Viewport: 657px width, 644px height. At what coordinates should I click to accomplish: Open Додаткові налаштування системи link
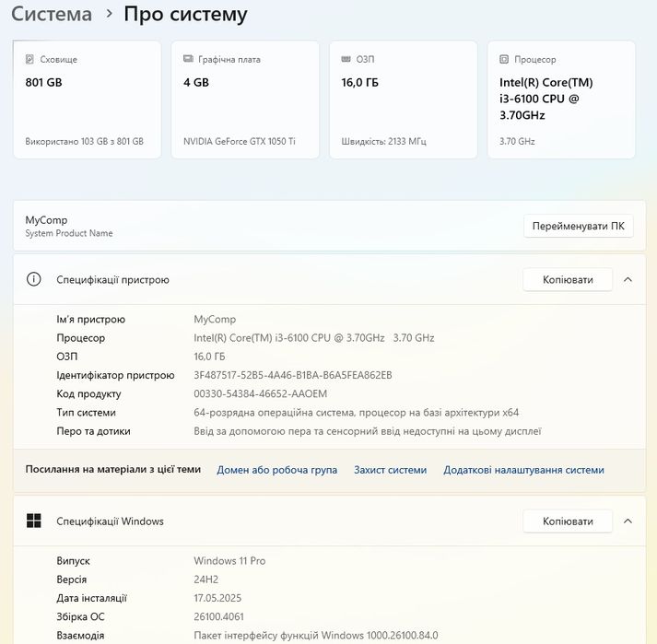pos(523,470)
